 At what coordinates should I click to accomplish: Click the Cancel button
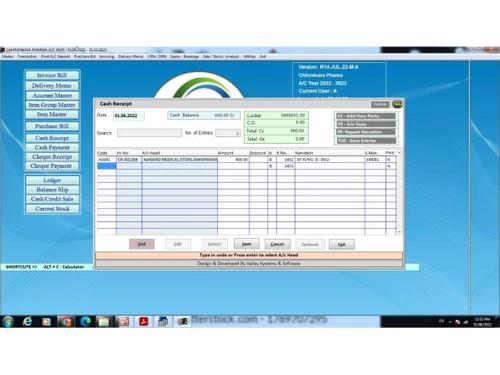click(x=277, y=244)
